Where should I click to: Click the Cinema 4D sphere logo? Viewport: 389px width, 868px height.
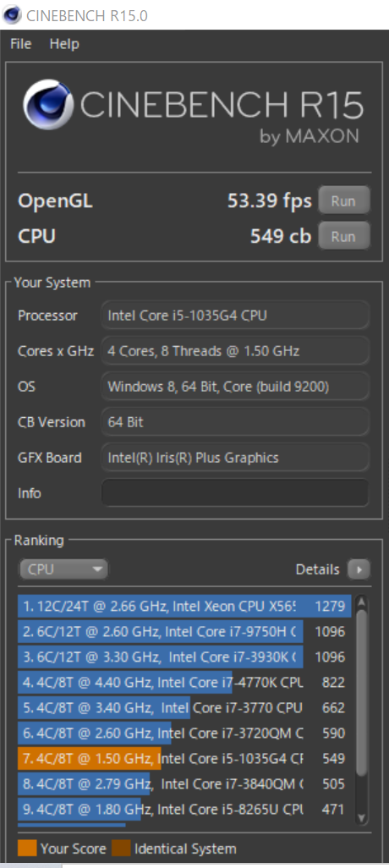[x=48, y=105]
